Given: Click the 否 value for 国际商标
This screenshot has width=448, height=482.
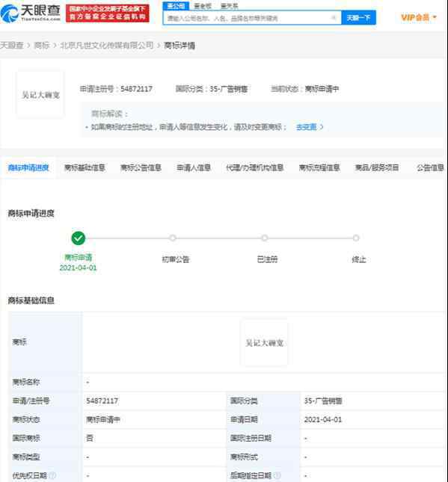Looking at the screenshot, I should point(90,438).
